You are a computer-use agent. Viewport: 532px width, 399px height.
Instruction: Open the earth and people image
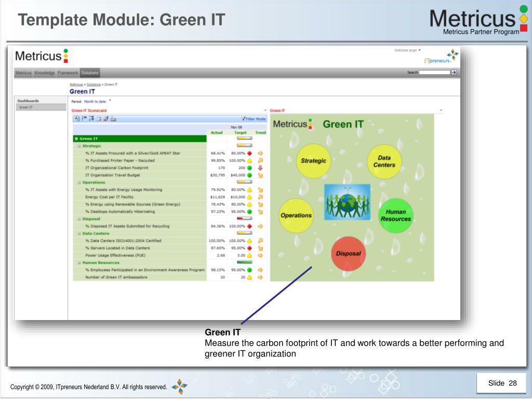coord(347,202)
